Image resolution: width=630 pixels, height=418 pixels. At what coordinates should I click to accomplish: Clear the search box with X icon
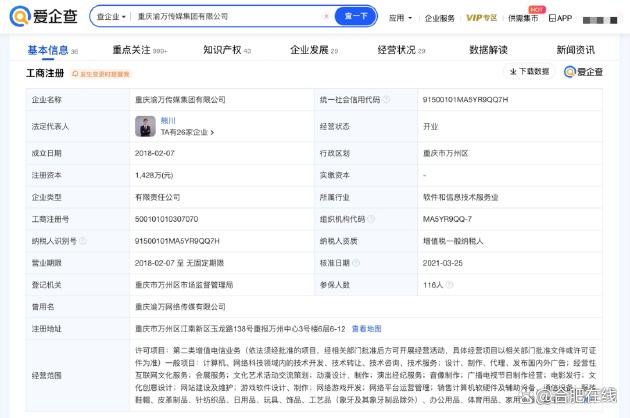pyautogui.click(x=326, y=16)
